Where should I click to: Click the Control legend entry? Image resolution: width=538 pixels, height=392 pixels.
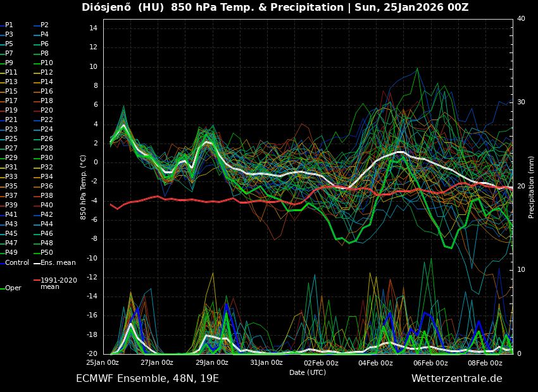click(x=17, y=263)
